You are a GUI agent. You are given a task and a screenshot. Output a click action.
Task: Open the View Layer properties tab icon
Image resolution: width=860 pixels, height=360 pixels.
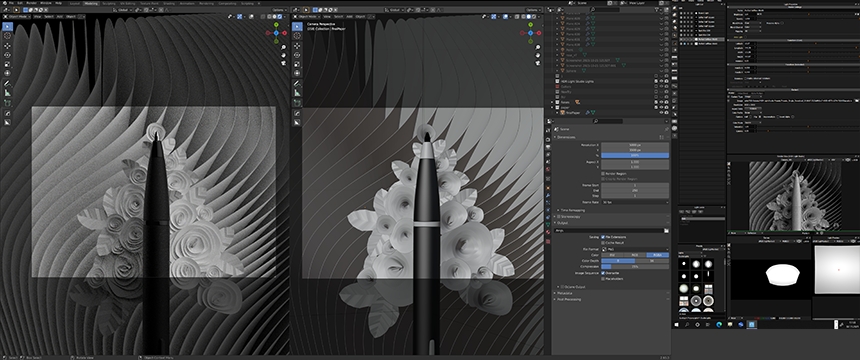[547, 154]
